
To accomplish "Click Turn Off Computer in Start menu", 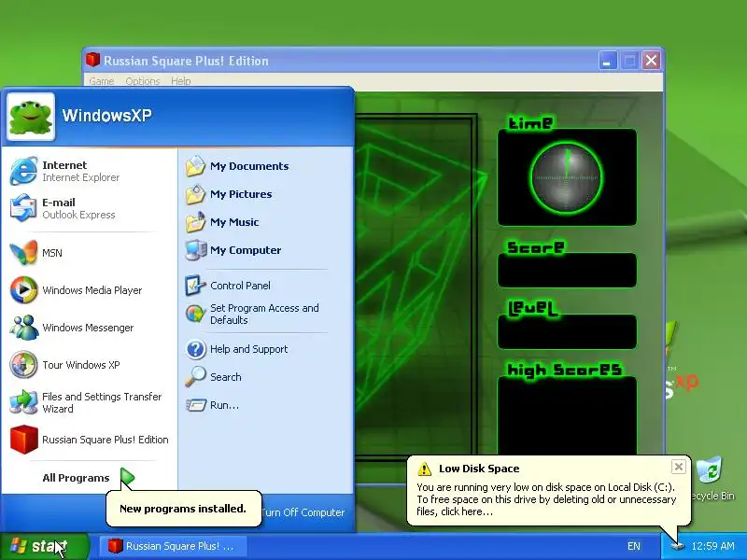I will [x=303, y=512].
